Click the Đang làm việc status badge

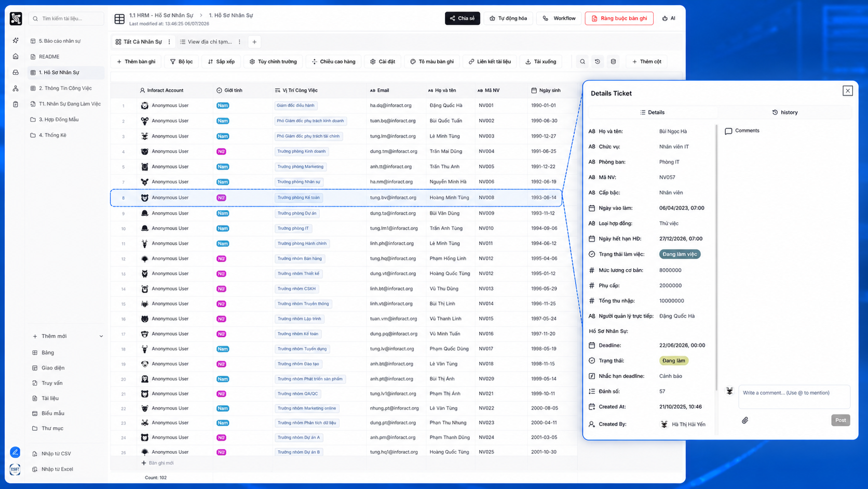[x=680, y=254]
